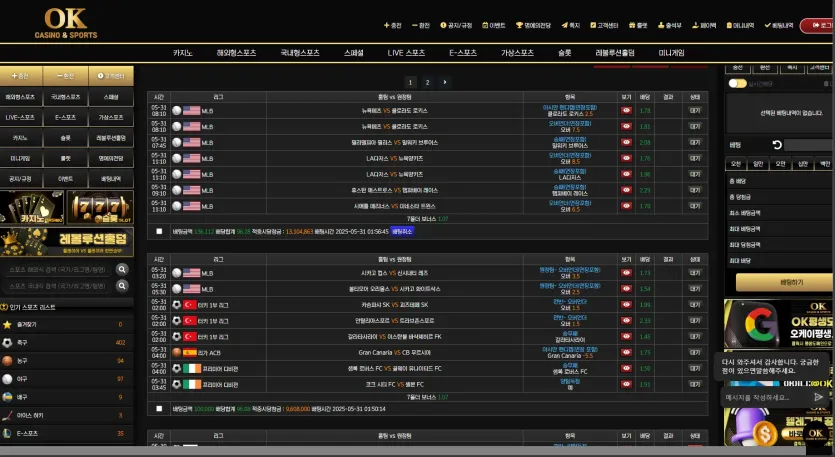Open the 슬롯 main navigation tab
The height and width of the screenshot is (457, 835).
(x=564, y=53)
